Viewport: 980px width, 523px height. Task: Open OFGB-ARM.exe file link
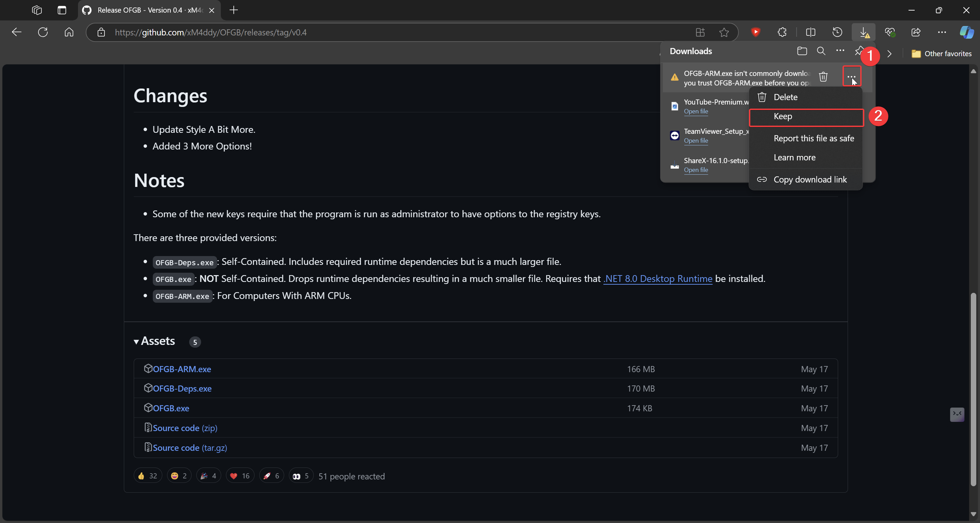pyautogui.click(x=182, y=368)
